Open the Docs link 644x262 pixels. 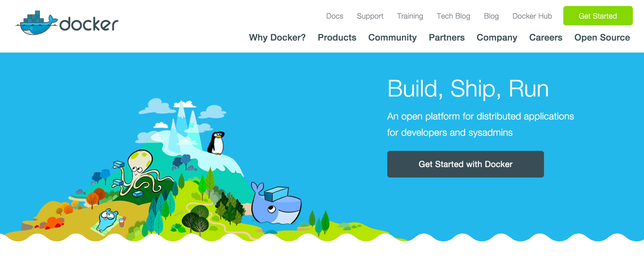(x=335, y=16)
